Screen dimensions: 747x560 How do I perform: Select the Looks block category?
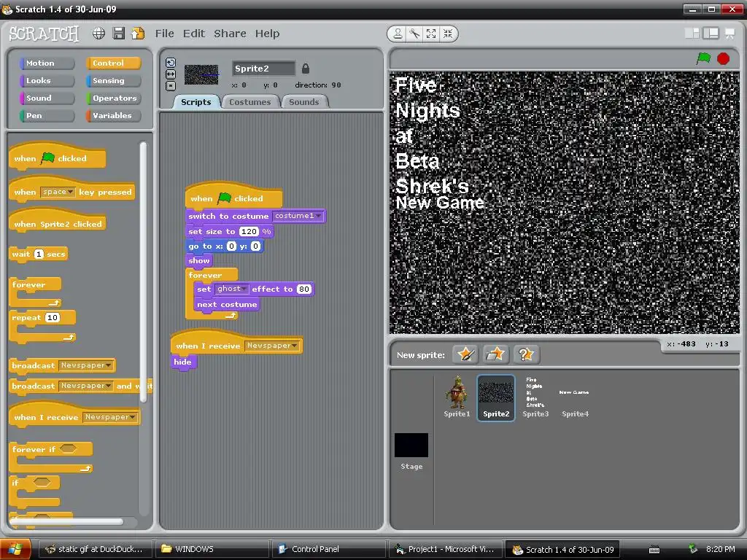(47, 80)
